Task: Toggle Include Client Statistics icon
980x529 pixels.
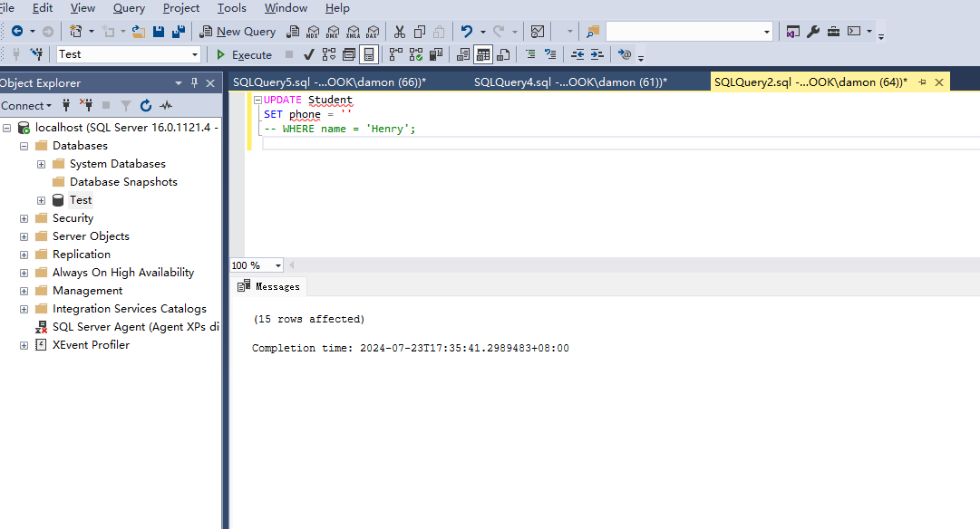Action: pos(436,55)
